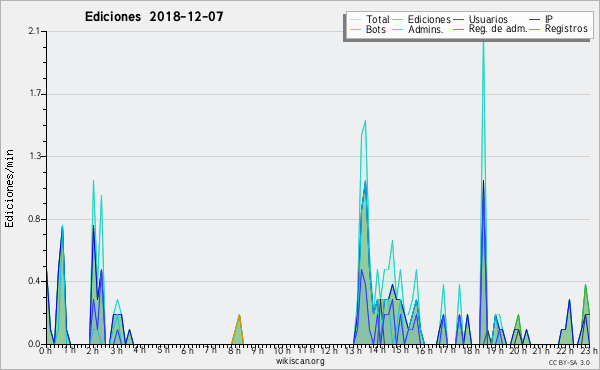Click the '13 h' x-axis label

click(x=353, y=350)
